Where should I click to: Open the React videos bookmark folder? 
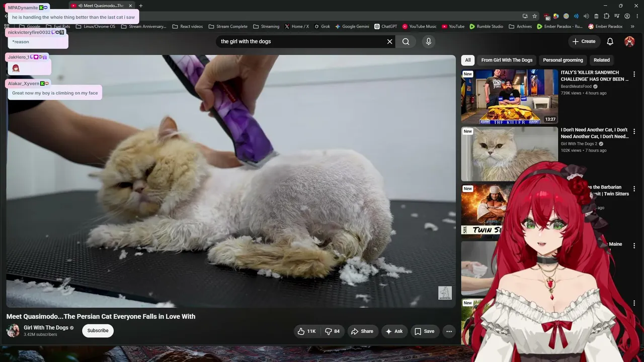[x=187, y=27]
